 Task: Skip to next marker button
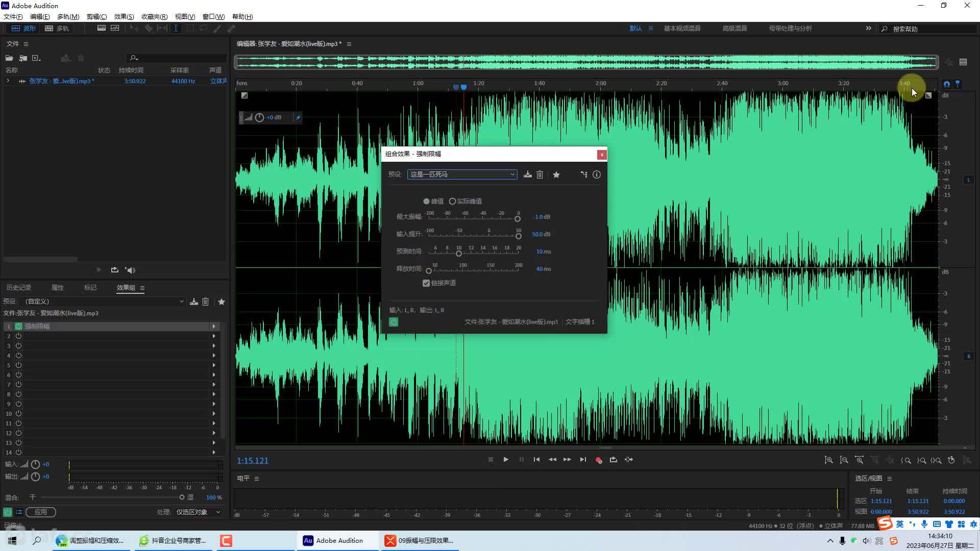click(x=583, y=460)
